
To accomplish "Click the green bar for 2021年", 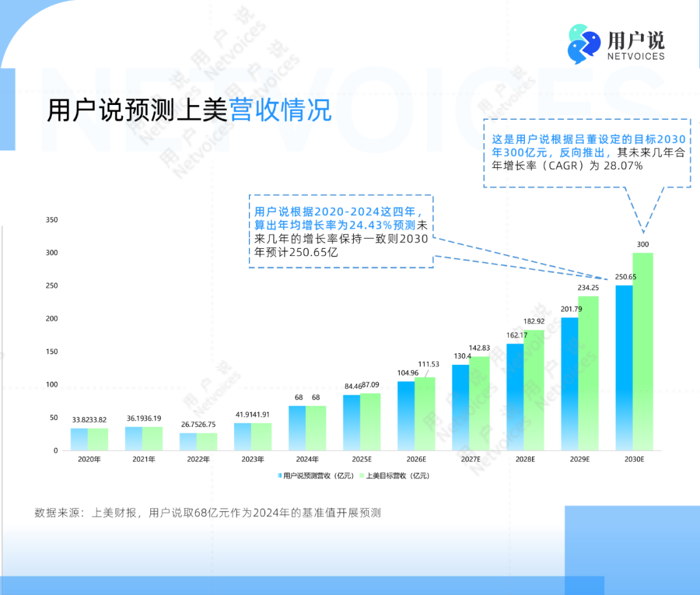I will pos(153,438).
